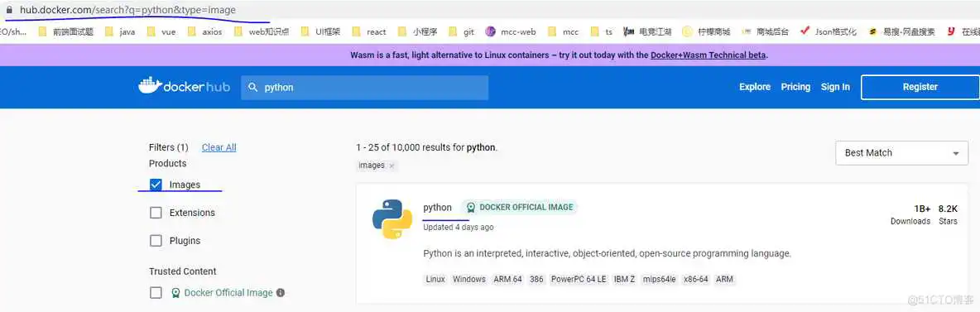
Task: Open the Docker+Wasm Technical beta link
Action: tap(708, 55)
